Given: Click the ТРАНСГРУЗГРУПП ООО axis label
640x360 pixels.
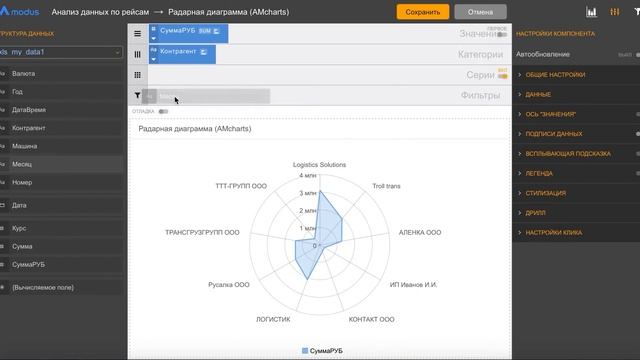Looking at the screenshot, I should [202, 233].
